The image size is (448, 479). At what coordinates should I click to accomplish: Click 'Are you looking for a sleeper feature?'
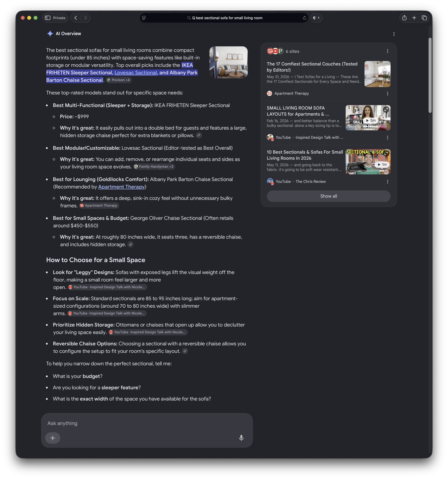[97, 388]
